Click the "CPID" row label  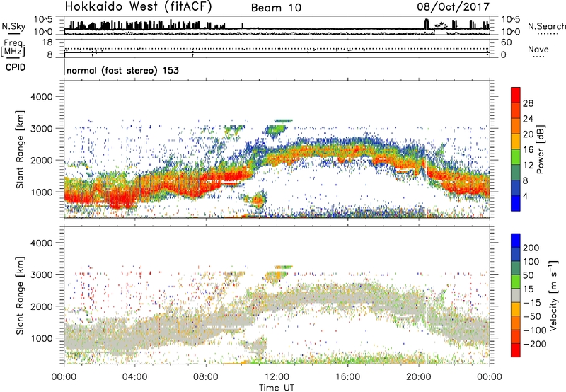pyautogui.click(x=16, y=67)
